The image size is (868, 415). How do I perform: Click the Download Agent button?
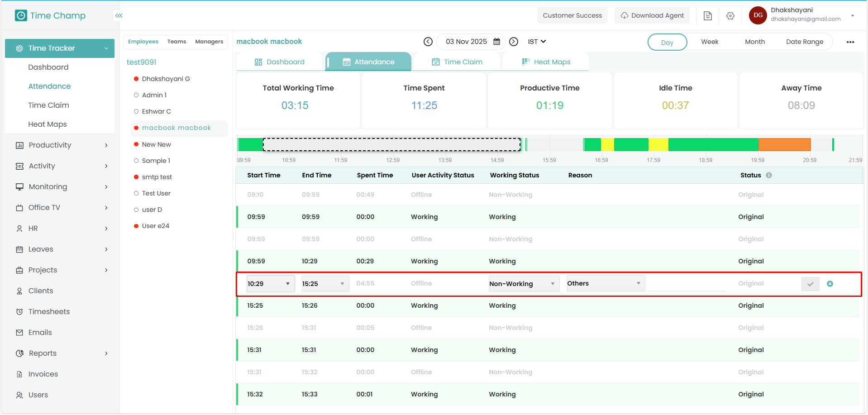(652, 15)
